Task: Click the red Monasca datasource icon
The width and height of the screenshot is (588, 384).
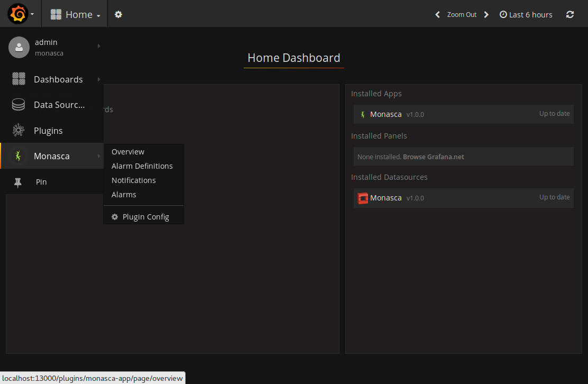Action: tap(363, 198)
